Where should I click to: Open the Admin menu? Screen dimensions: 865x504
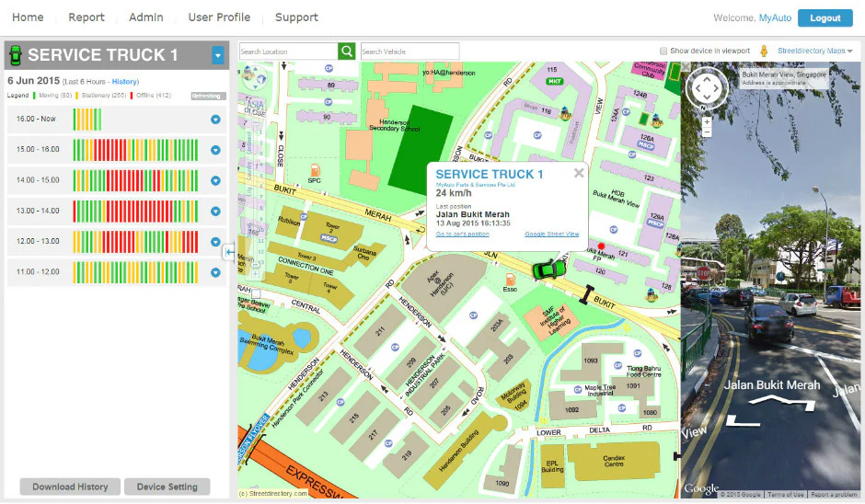tap(145, 17)
